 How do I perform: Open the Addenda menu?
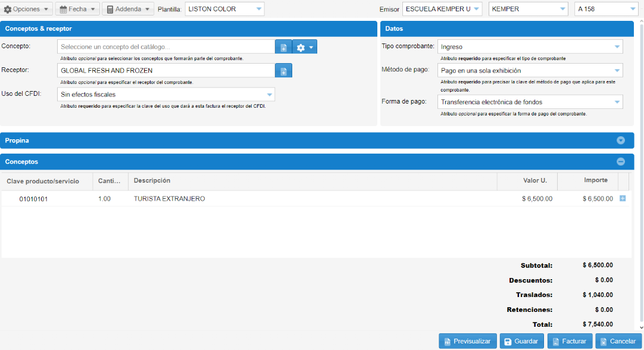point(128,10)
